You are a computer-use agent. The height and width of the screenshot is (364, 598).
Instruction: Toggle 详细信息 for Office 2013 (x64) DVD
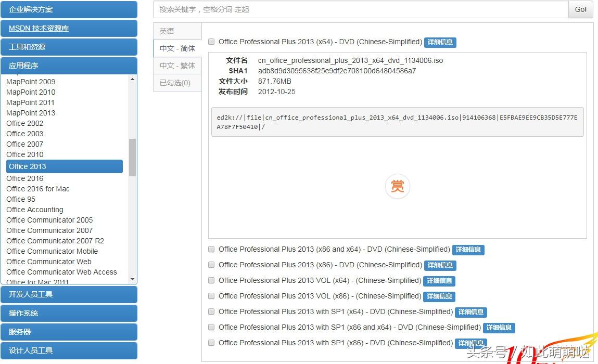coord(440,42)
